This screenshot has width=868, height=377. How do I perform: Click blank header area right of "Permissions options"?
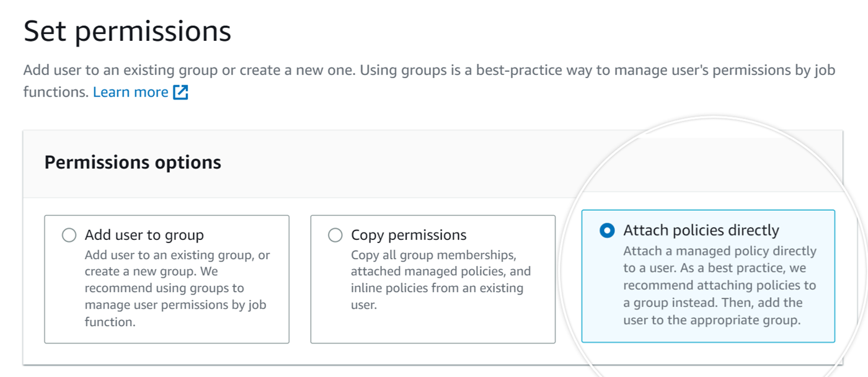pos(403,164)
